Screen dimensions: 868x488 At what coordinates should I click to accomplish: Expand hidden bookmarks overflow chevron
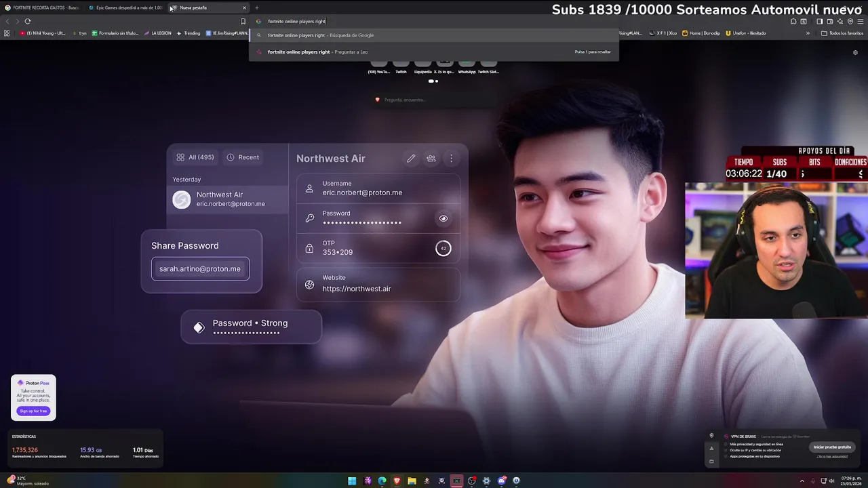(x=808, y=33)
